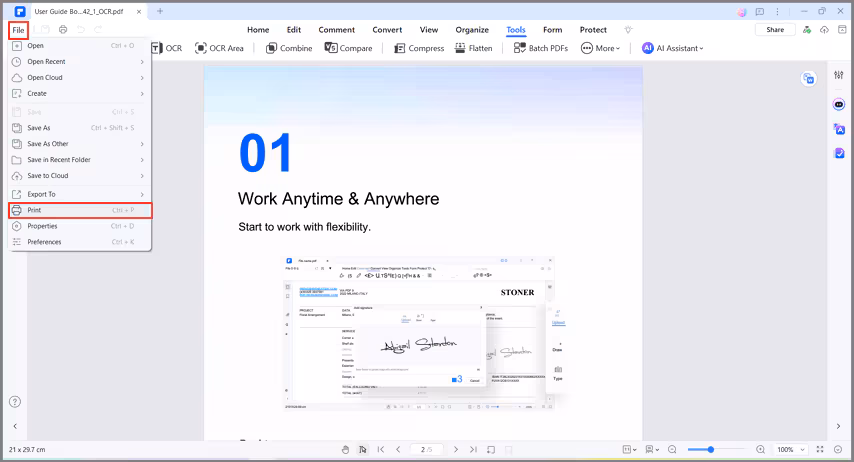The width and height of the screenshot is (854, 462).
Task: Click the Combine tool
Action: coord(289,48)
